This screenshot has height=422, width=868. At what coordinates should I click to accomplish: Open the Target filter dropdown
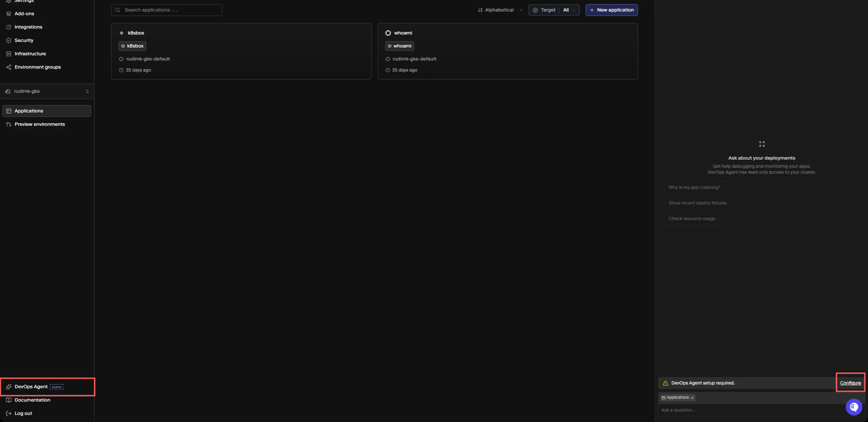pyautogui.click(x=554, y=10)
